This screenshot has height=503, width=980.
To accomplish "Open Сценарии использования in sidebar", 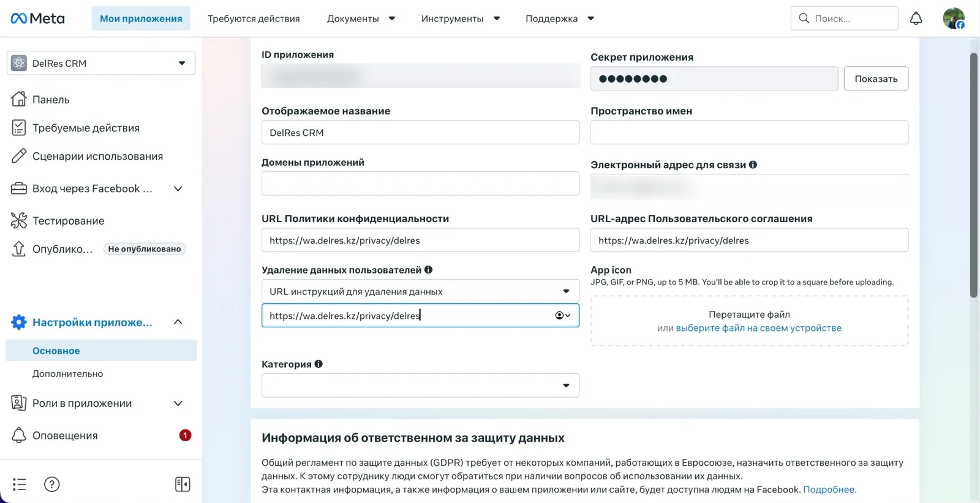I will pos(87,156).
